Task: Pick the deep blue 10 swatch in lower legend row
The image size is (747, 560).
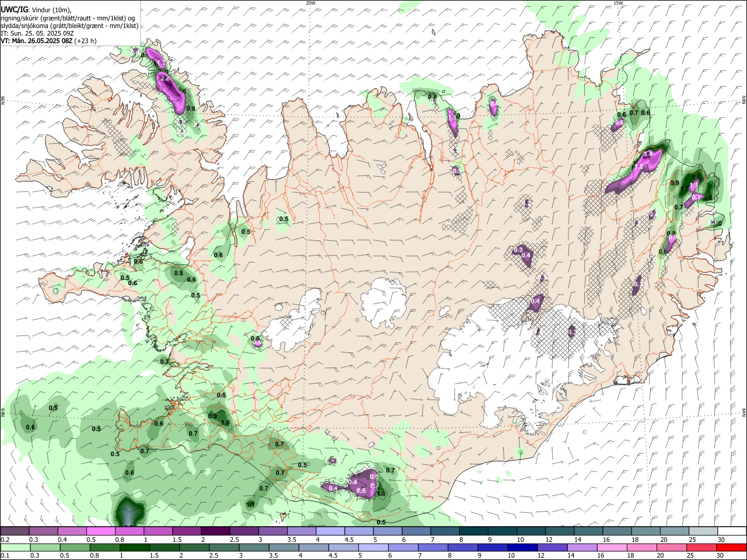Action: [x=522, y=548]
